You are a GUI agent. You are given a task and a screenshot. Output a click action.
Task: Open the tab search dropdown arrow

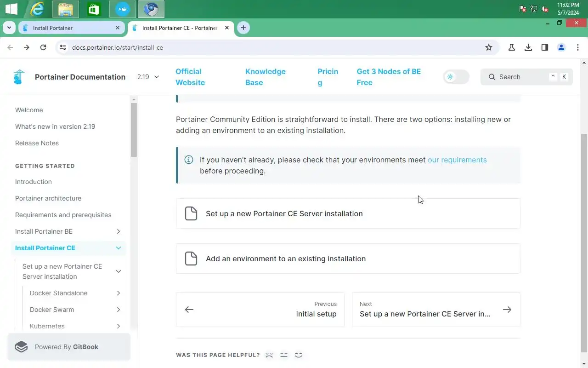(9, 28)
